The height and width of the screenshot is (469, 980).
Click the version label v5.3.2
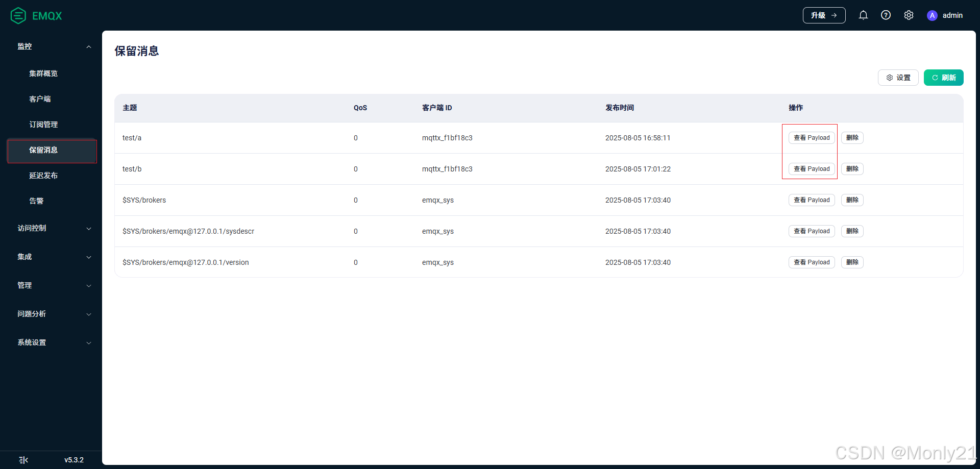point(74,460)
